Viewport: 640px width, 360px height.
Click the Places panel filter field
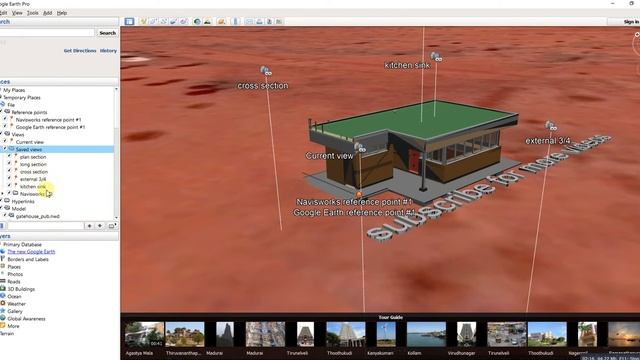45,226
